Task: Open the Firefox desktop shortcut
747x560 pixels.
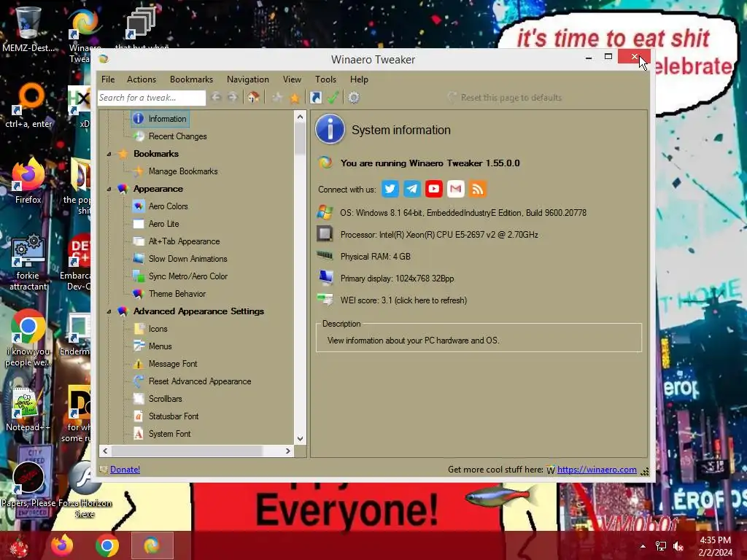Action: [x=28, y=181]
